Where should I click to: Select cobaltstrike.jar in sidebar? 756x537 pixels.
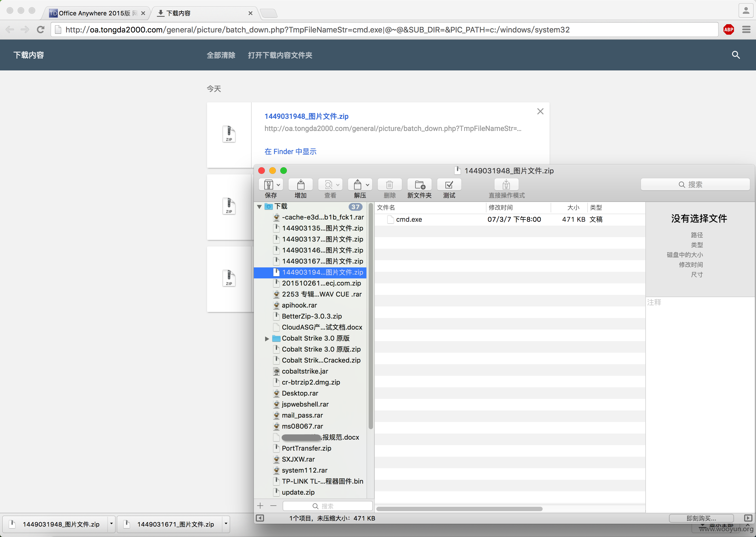click(x=310, y=371)
